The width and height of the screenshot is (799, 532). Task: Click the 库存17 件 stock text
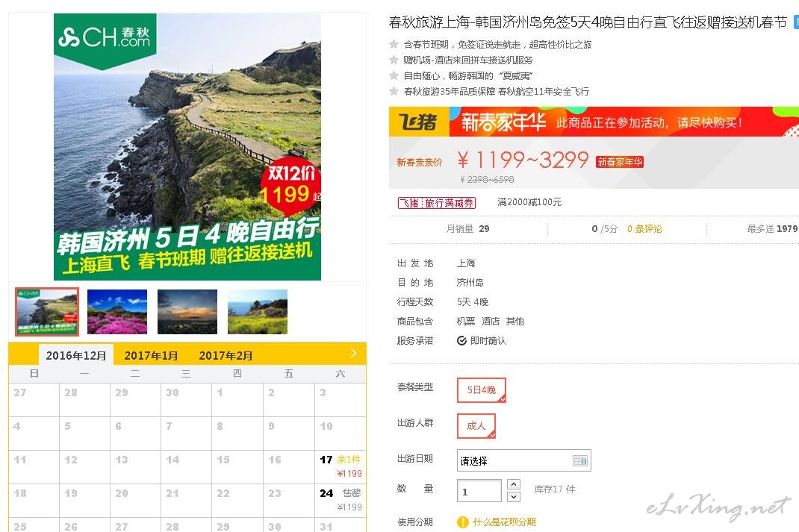pos(554,489)
